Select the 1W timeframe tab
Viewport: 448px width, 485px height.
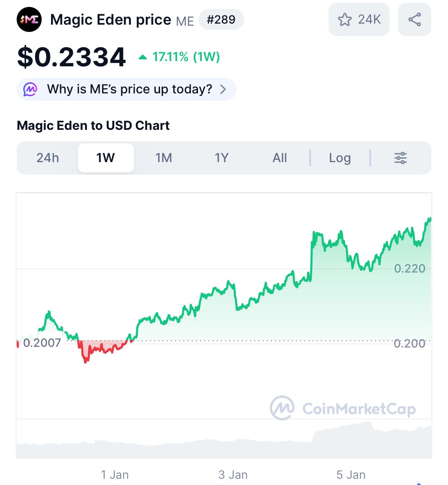point(106,158)
